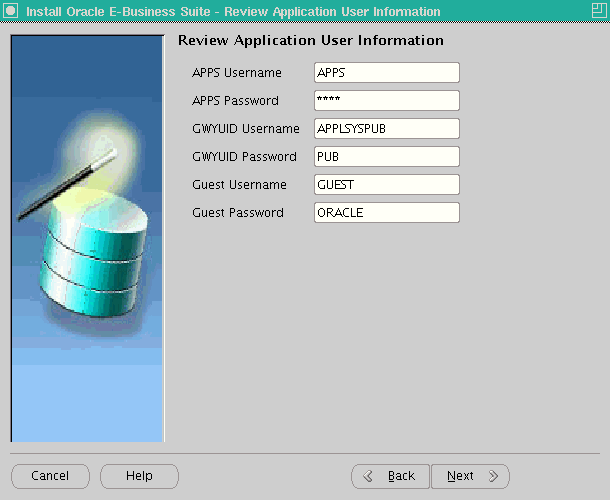Cancel the installation wizard
Screen dimensions: 610x500
coord(50,476)
